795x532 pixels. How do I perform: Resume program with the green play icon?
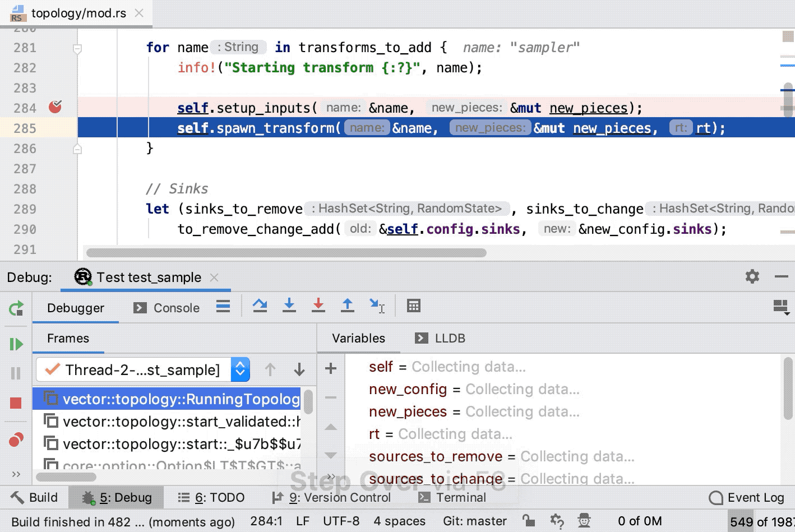pyautogui.click(x=16, y=344)
